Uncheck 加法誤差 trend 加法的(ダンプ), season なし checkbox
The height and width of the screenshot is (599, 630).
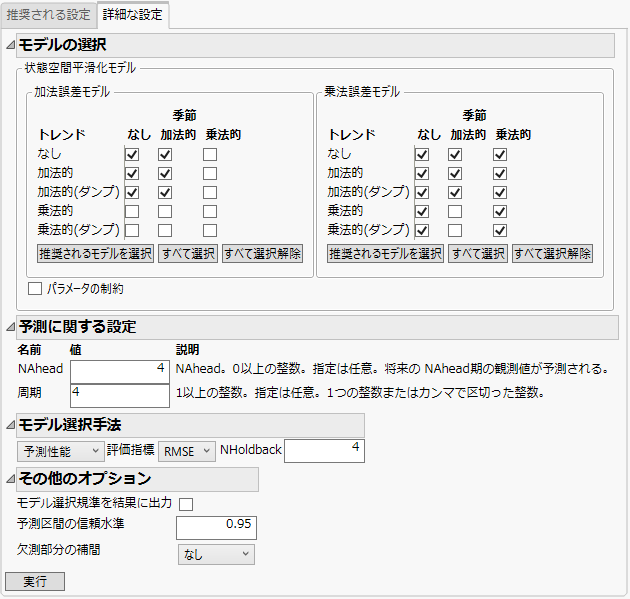[x=132, y=192]
